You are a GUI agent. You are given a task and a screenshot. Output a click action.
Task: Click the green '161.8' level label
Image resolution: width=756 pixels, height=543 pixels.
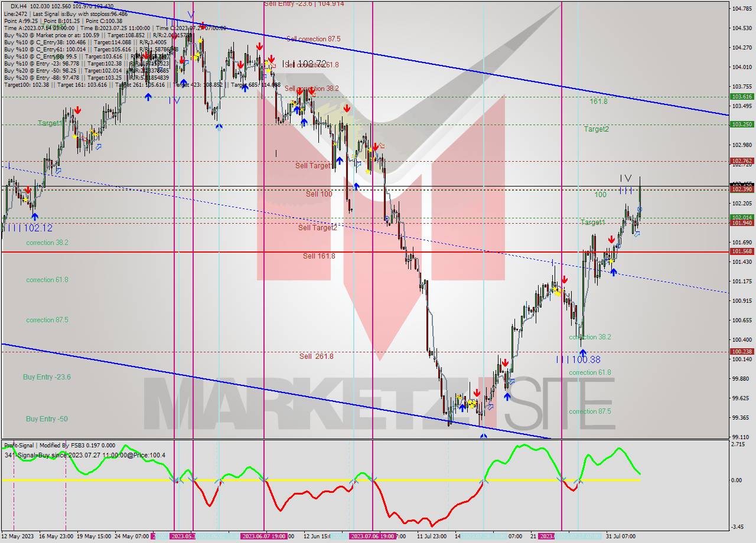[x=598, y=102]
